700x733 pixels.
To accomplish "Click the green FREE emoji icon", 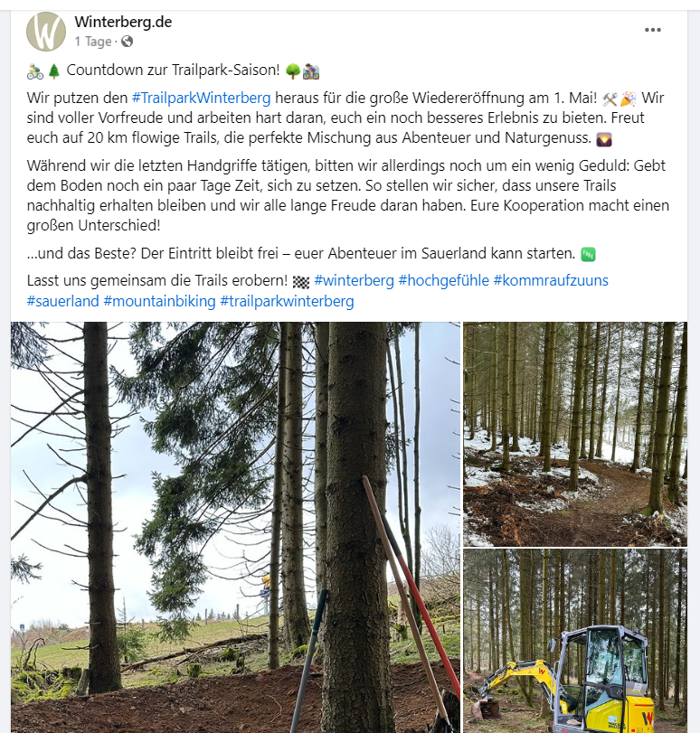I will [588, 254].
